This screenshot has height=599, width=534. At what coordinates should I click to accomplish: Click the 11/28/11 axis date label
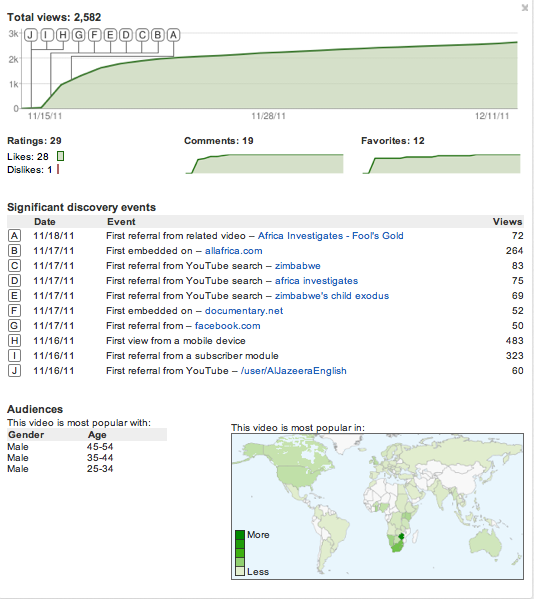click(268, 116)
